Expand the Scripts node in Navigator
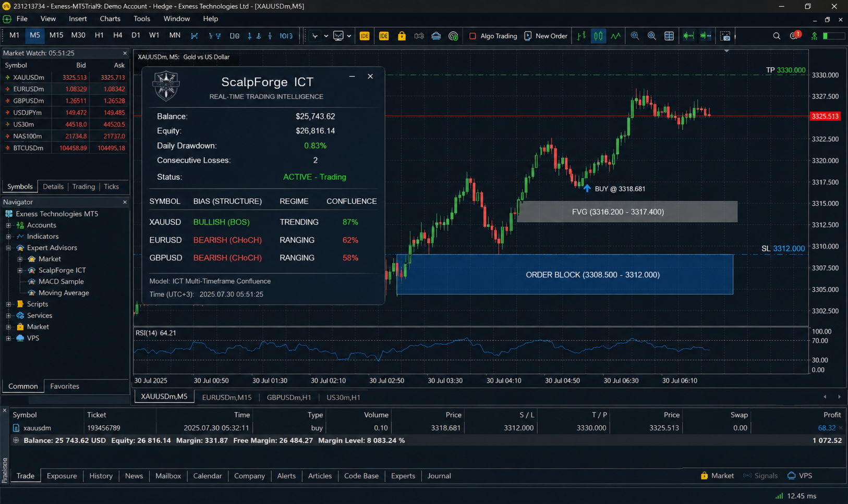Viewport: 848px width, 504px height. tap(8, 304)
